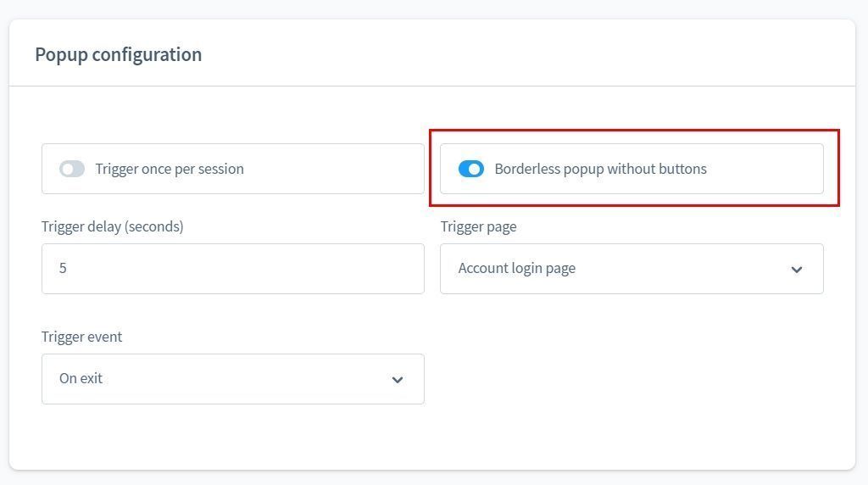Click empty space right of 'Trigger once per session'

(x=339, y=169)
